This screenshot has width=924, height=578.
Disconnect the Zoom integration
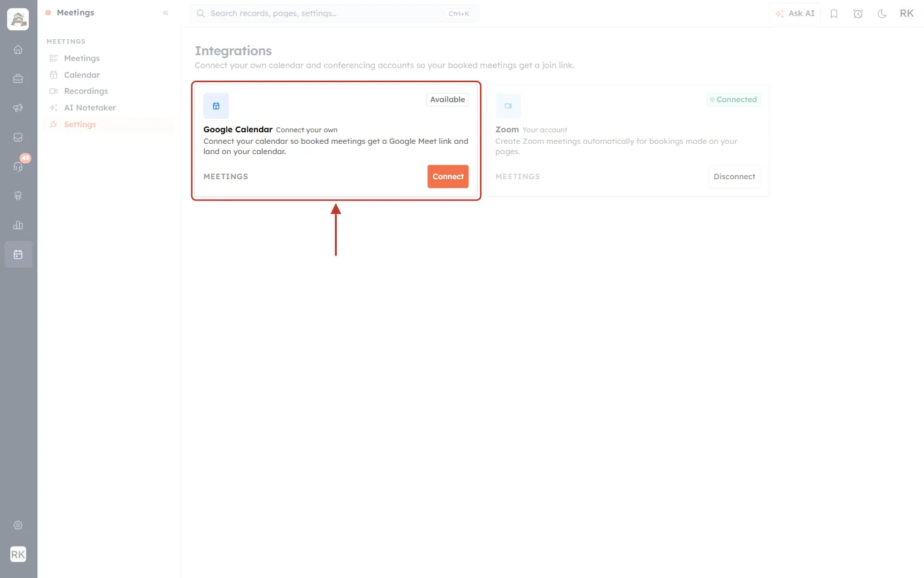pos(734,177)
